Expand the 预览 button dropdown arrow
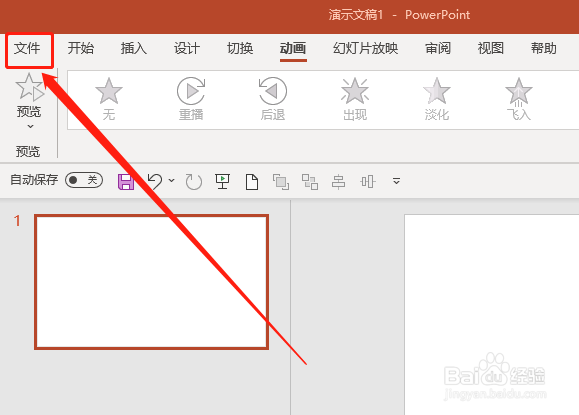 (x=30, y=127)
